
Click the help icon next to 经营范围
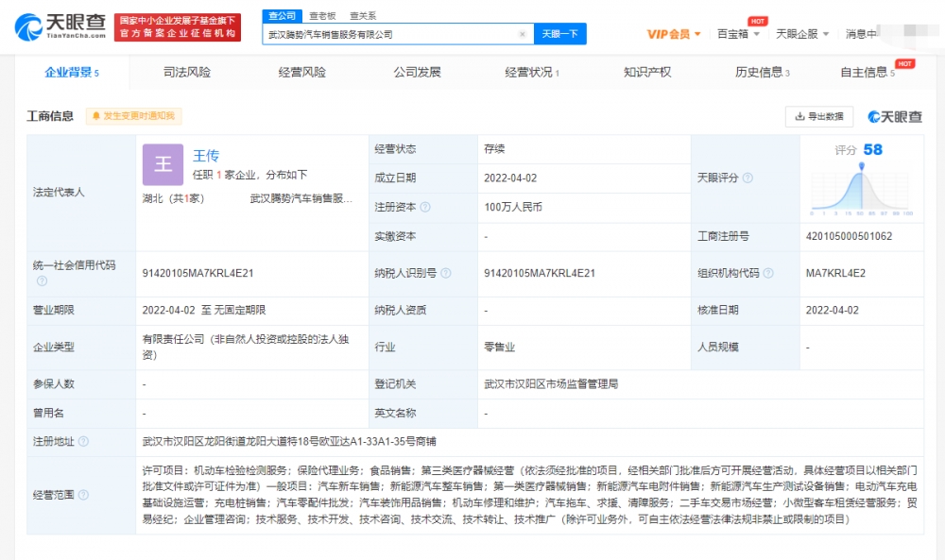pyautogui.click(x=83, y=495)
